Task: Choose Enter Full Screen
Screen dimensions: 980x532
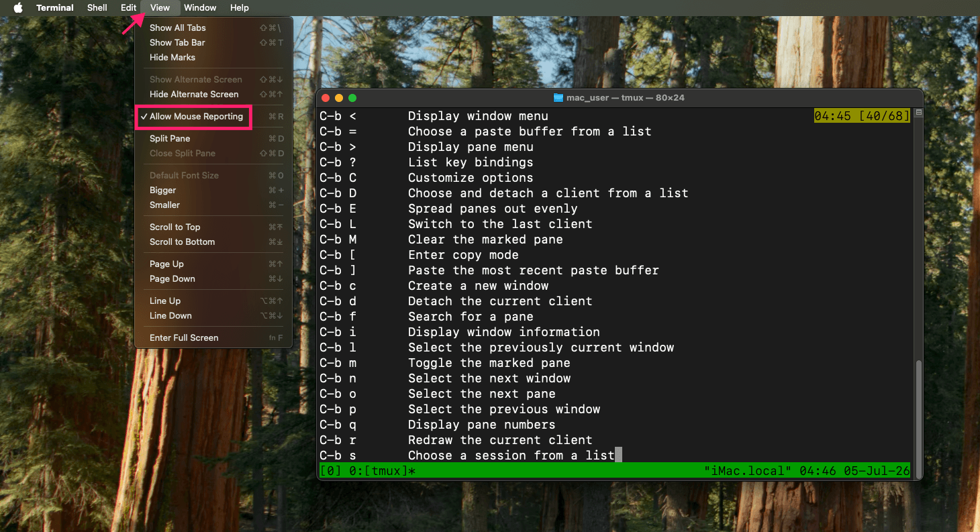Action: (213, 338)
